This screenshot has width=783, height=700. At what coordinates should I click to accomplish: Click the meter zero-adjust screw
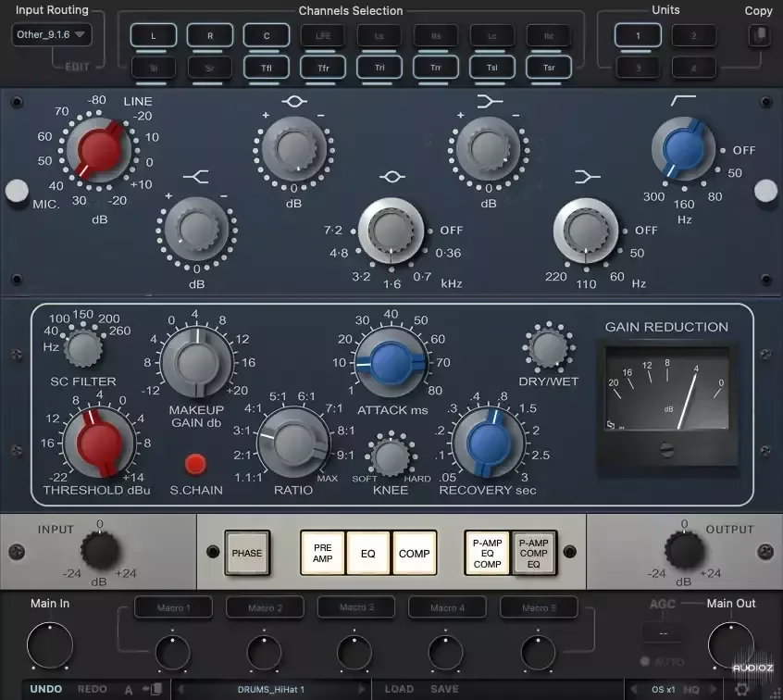coord(667,449)
